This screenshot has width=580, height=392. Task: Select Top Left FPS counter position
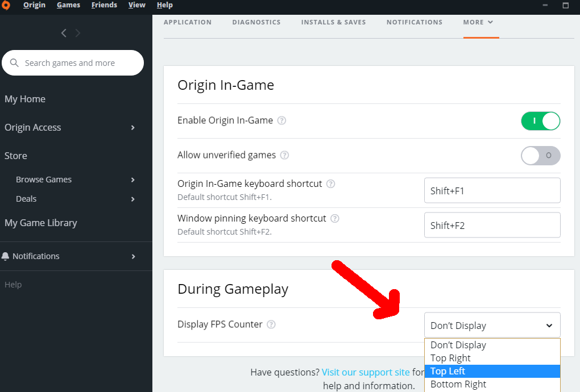click(x=492, y=372)
